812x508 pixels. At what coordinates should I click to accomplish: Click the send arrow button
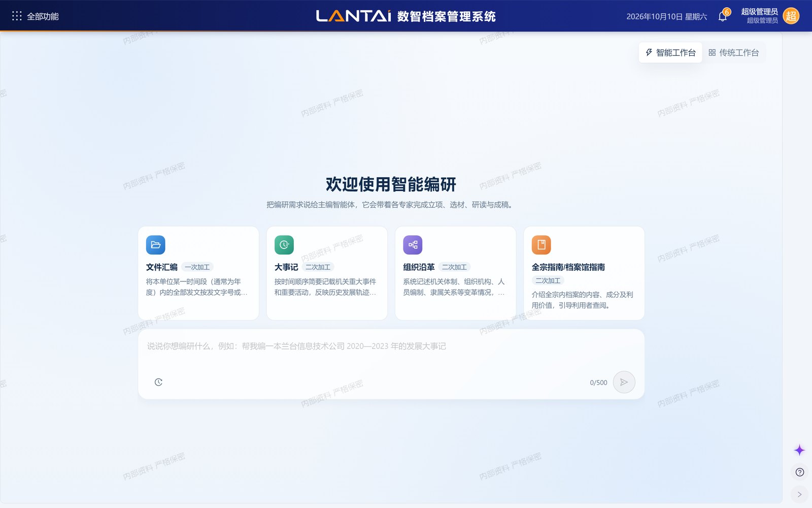pyautogui.click(x=624, y=382)
